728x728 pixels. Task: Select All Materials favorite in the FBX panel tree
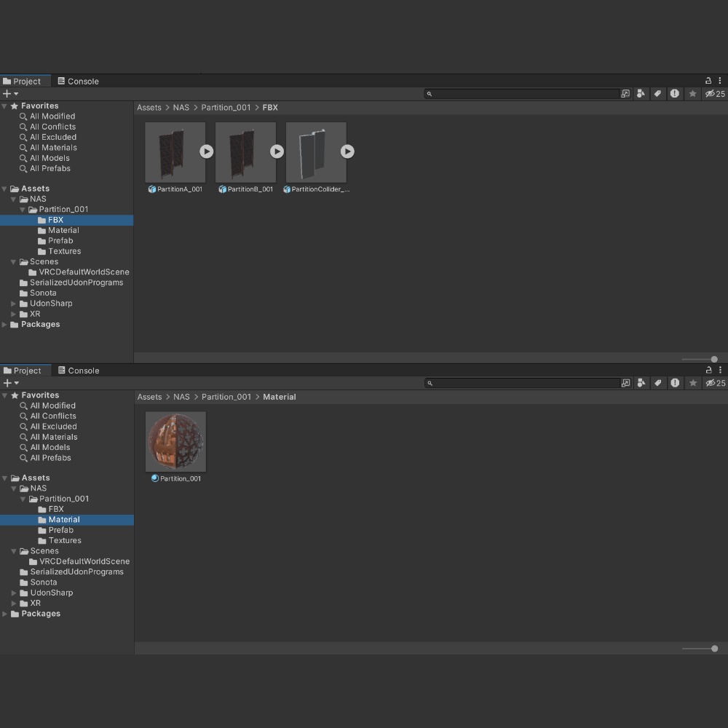click(48, 148)
